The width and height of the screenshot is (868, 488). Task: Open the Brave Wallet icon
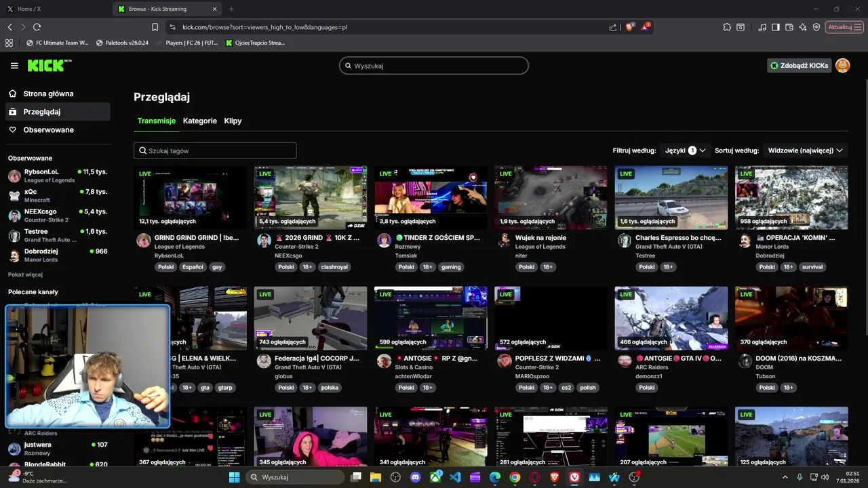pyautogui.click(x=789, y=27)
